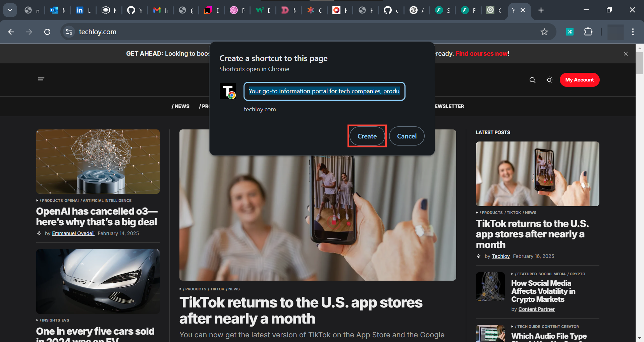The height and width of the screenshot is (342, 644).
Task: Open the Chrome profile avatar
Action: 615,32
